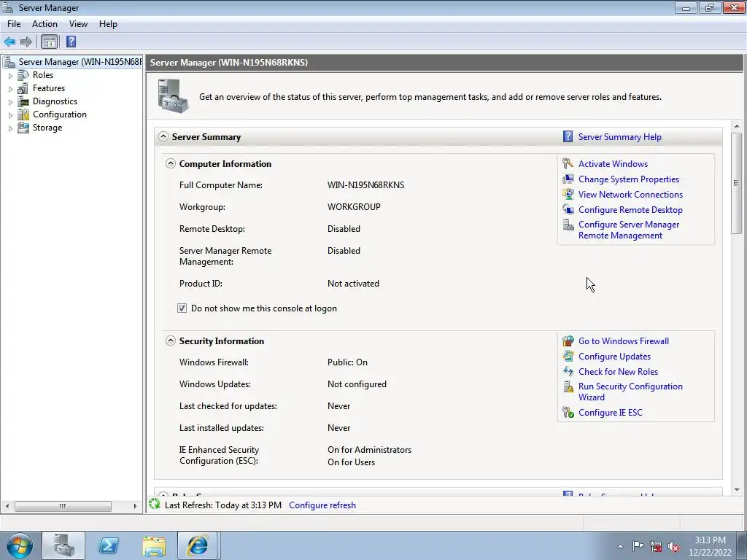Click the Configure refresh link
Viewport: 747px width, 560px height.
coord(322,505)
